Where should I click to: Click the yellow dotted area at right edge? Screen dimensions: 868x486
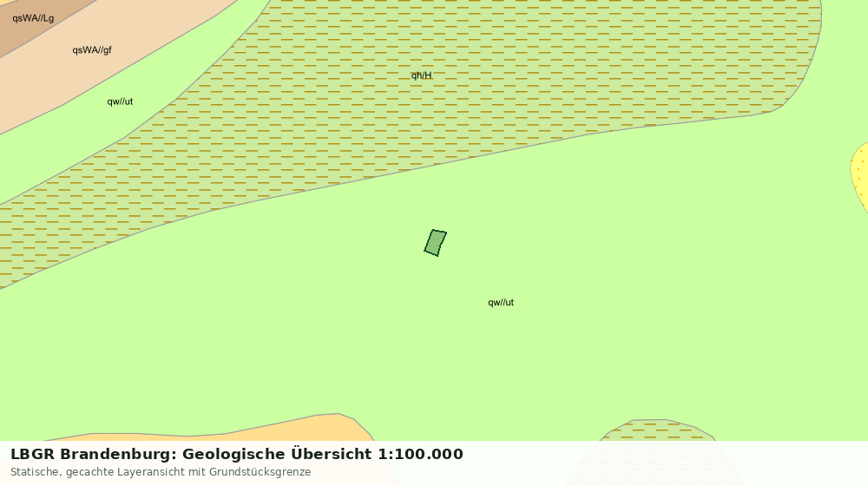[x=861, y=177]
